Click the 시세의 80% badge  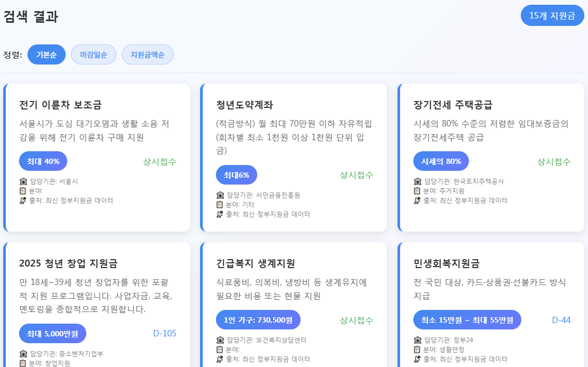[440, 161]
